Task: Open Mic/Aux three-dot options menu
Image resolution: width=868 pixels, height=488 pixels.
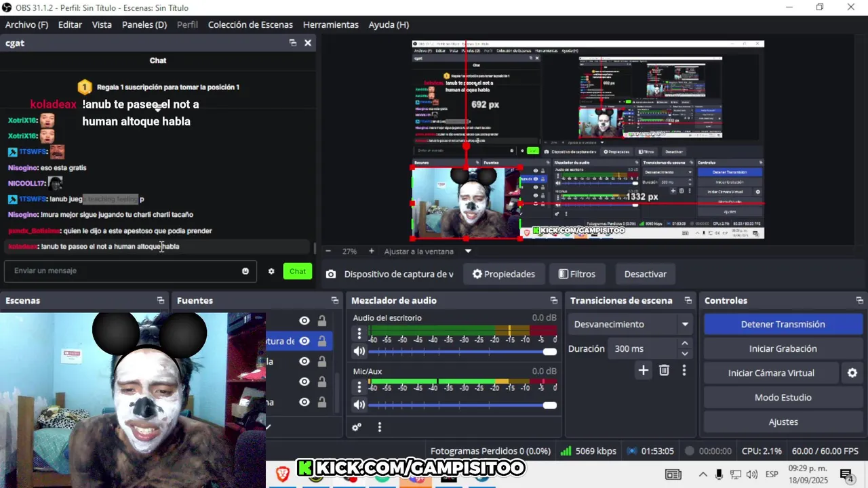Action: [x=359, y=387]
